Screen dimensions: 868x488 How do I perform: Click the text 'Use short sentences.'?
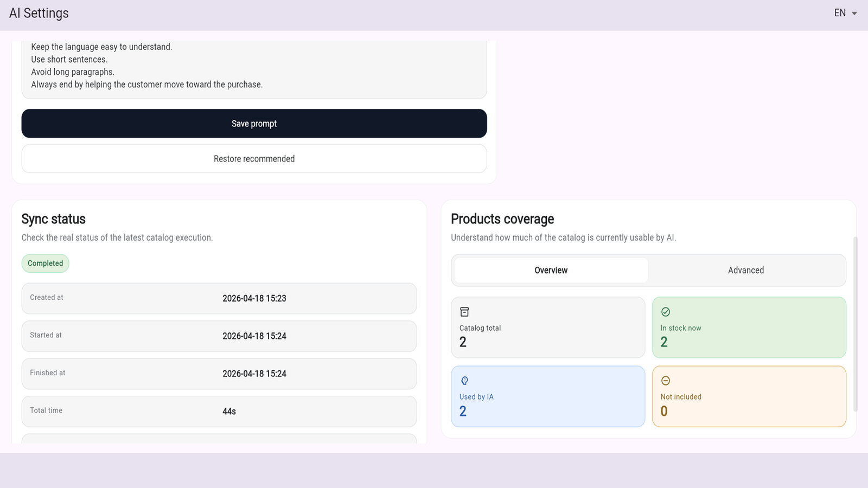point(69,60)
